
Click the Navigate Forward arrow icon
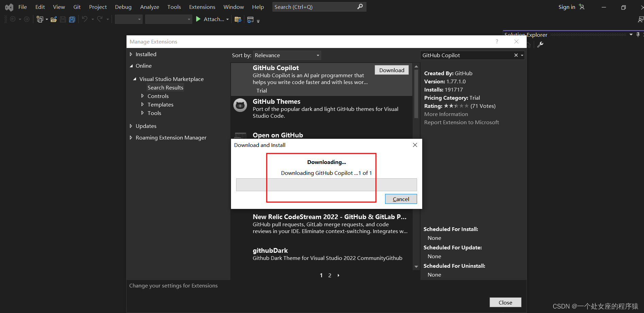(27, 19)
